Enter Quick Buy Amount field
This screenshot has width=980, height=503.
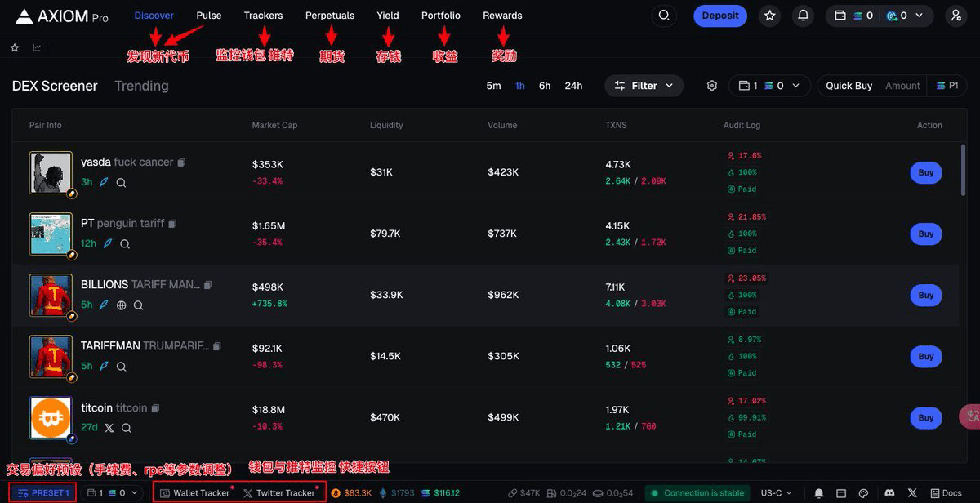[x=902, y=86]
